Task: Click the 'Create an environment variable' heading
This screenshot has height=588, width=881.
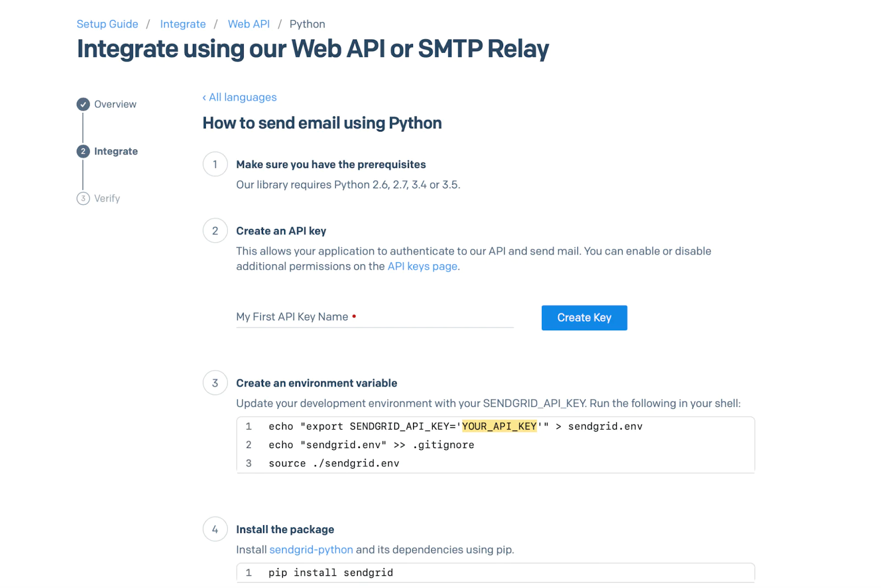Action: tap(317, 383)
